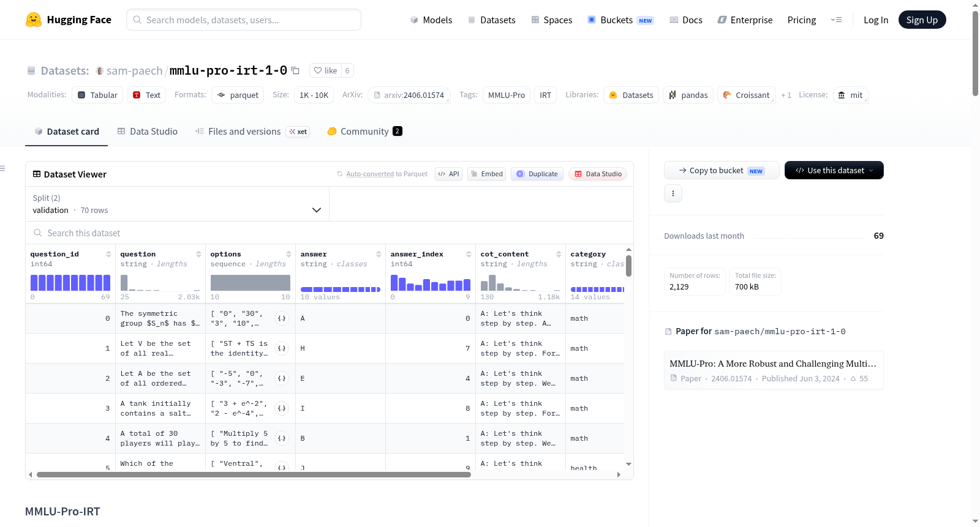This screenshot has height=527, width=980.
Task: Click the API button
Action: [448, 174]
